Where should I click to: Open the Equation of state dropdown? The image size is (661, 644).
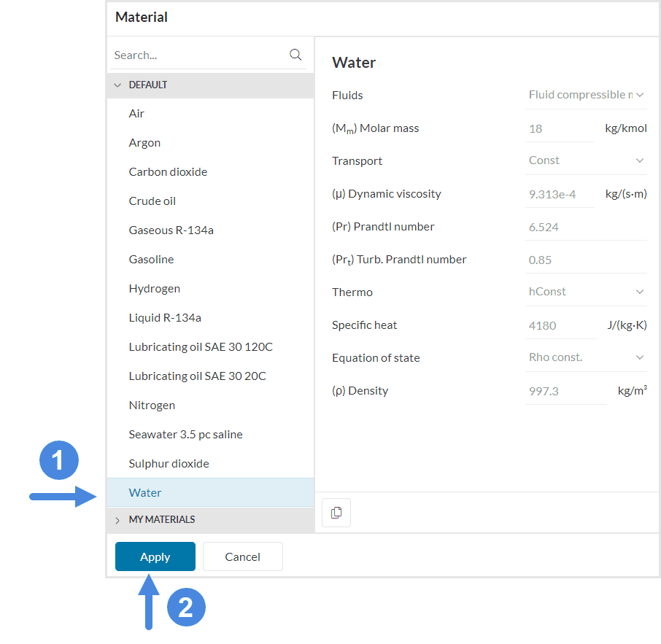pyautogui.click(x=586, y=357)
